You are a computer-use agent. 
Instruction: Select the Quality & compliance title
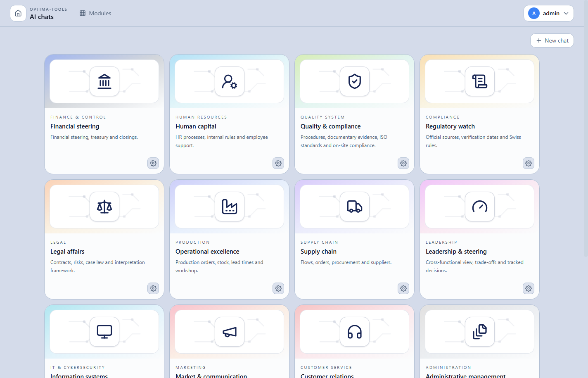point(331,126)
